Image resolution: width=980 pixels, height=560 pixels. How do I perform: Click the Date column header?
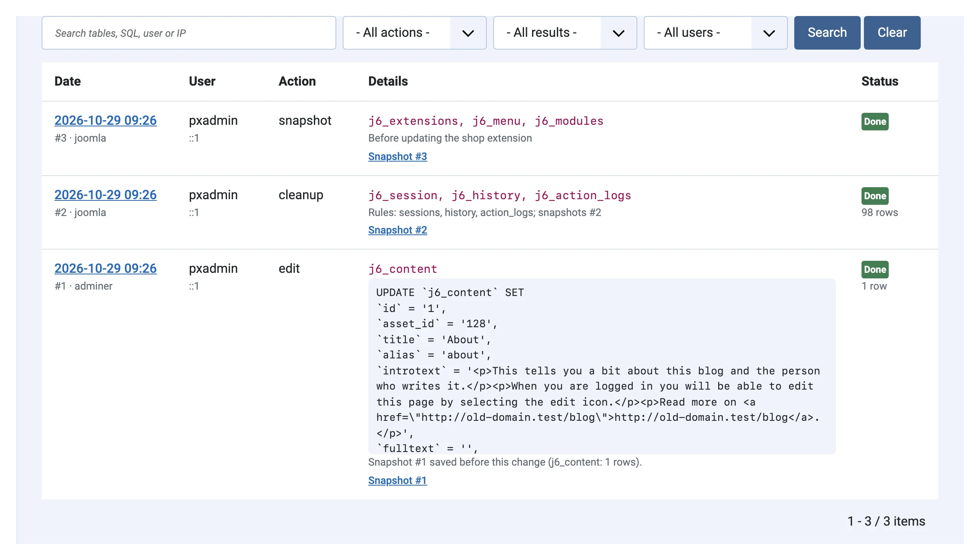[x=68, y=81]
